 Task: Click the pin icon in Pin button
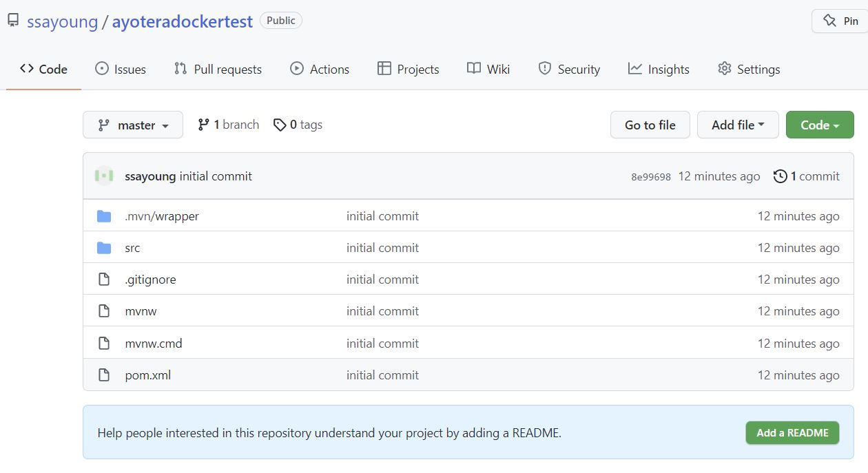pos(830,21)
